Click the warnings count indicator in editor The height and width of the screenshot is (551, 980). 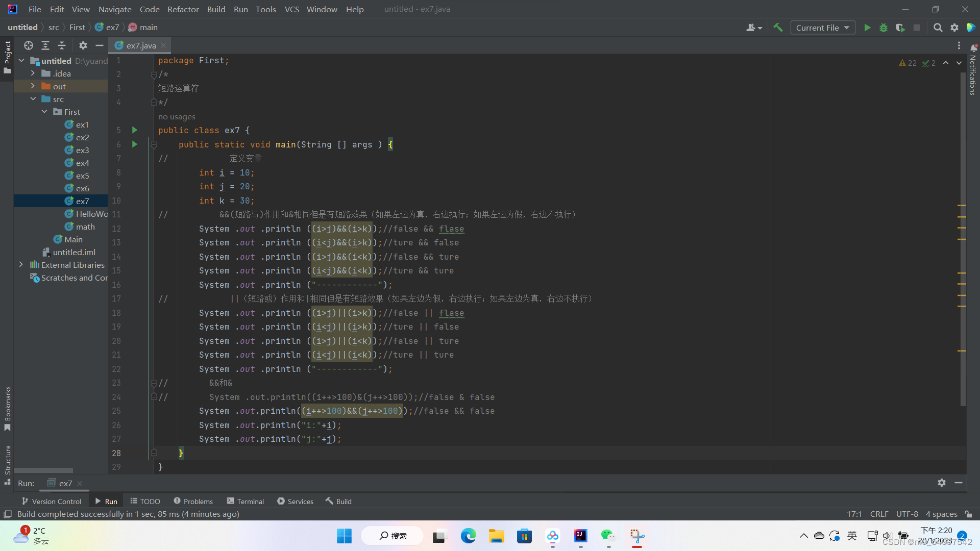pyautogui.click(x=908, y=63)
